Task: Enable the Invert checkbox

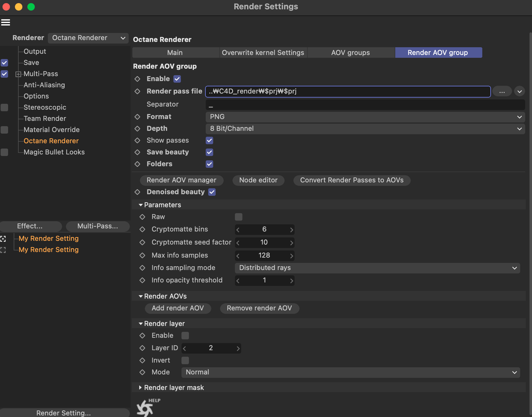Action: [x=185, y=360]
